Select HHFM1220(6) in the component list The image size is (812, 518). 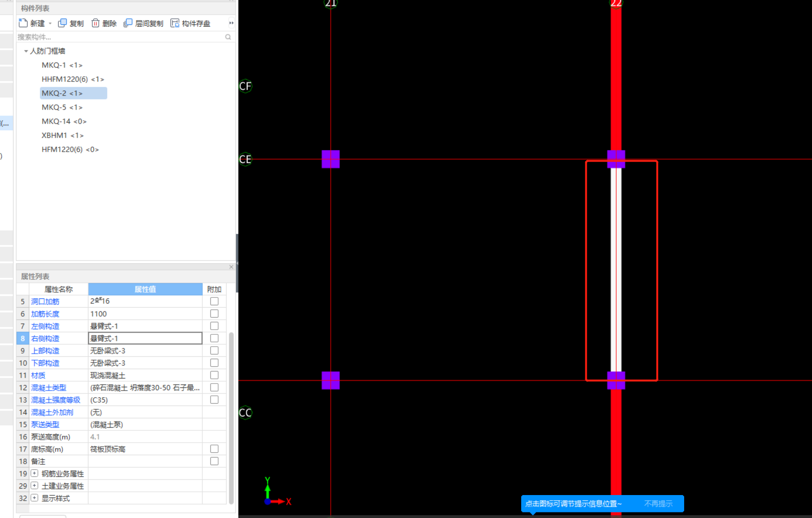[73, 79]
